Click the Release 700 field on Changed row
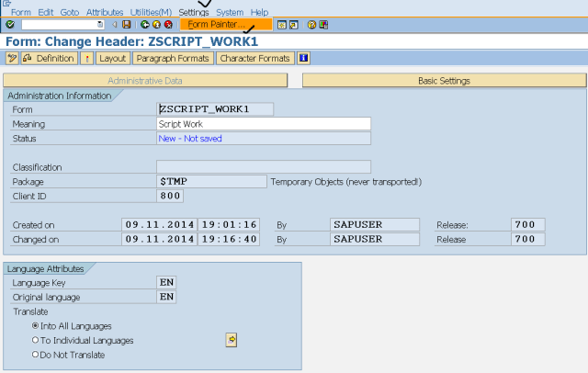Screen dimensions: 588x373 pos(528,239)
